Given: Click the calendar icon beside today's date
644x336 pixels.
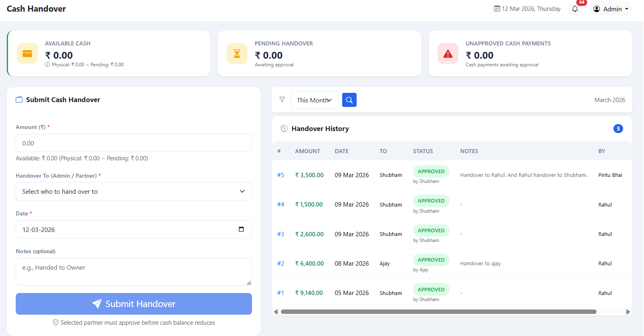Looking at the screenshot, I should 497,9.
